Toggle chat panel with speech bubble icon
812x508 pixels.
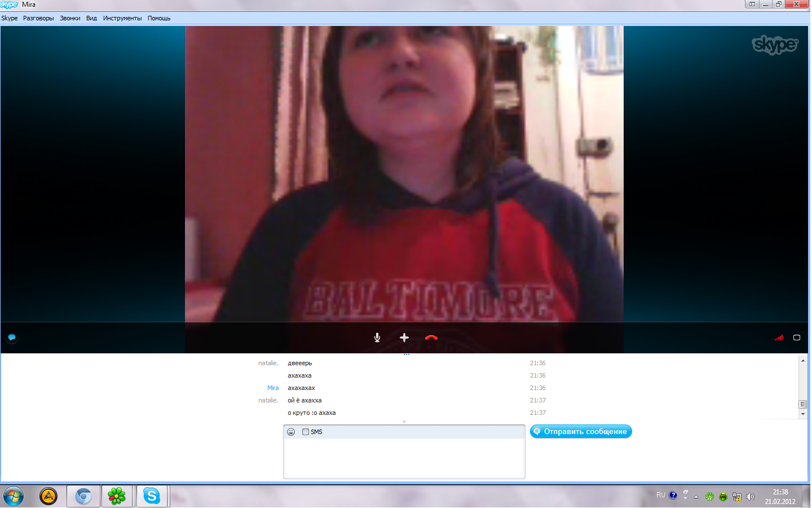[12, 338]
